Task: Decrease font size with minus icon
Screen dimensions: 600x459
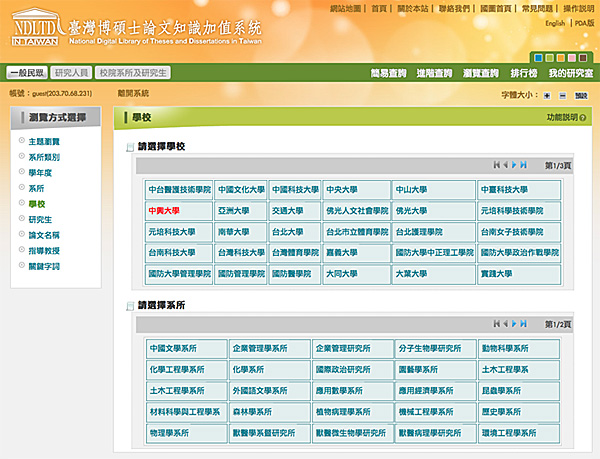Action: 562,95
